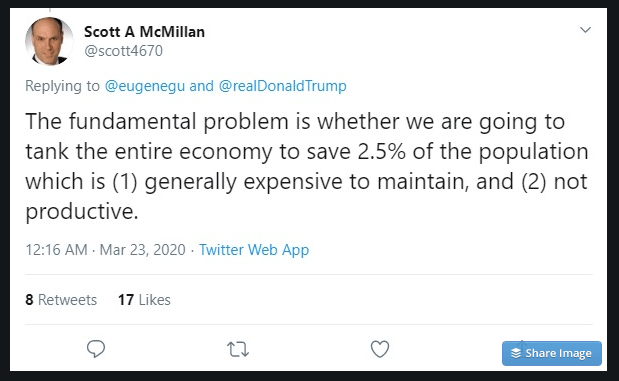The image size is (619, 381).
Task: Click the reply speech bubble icon
Action: (x=96, y=349)
